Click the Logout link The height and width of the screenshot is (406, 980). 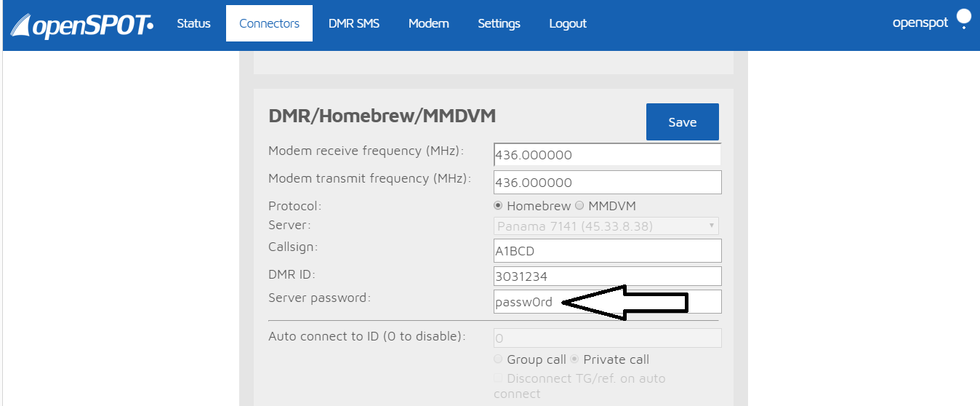click(x=568, y=23)
